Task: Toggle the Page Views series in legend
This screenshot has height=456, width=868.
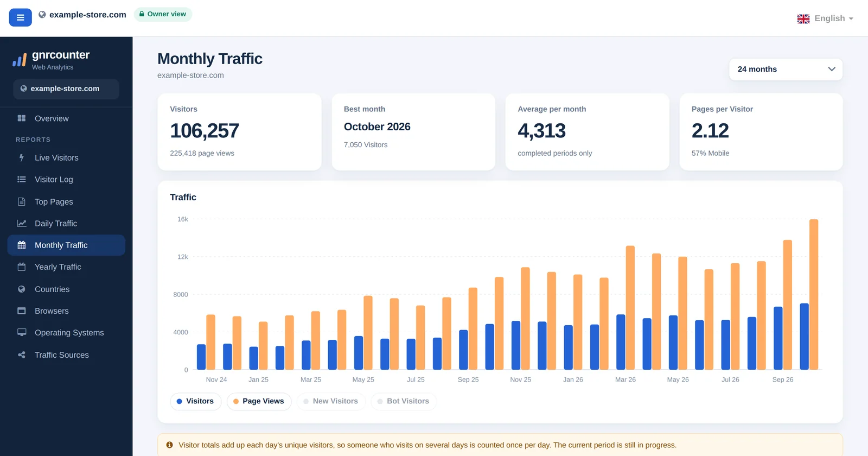Action: click(259, 401)
